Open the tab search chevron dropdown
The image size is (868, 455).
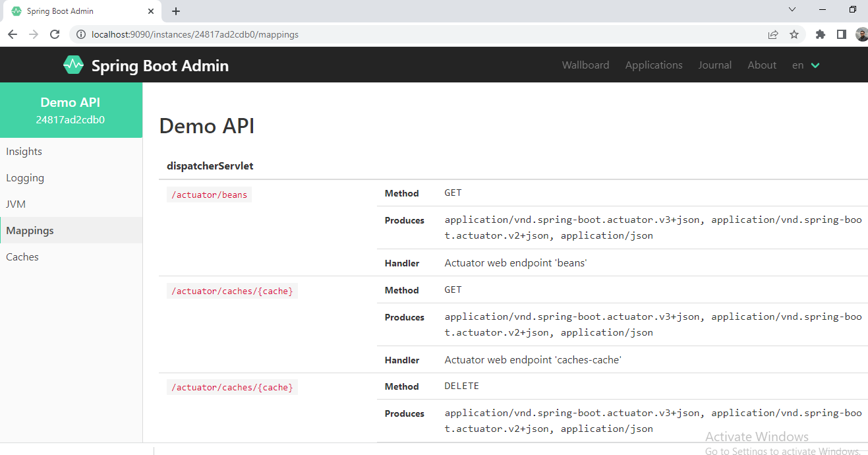click(x=792, y=9)
